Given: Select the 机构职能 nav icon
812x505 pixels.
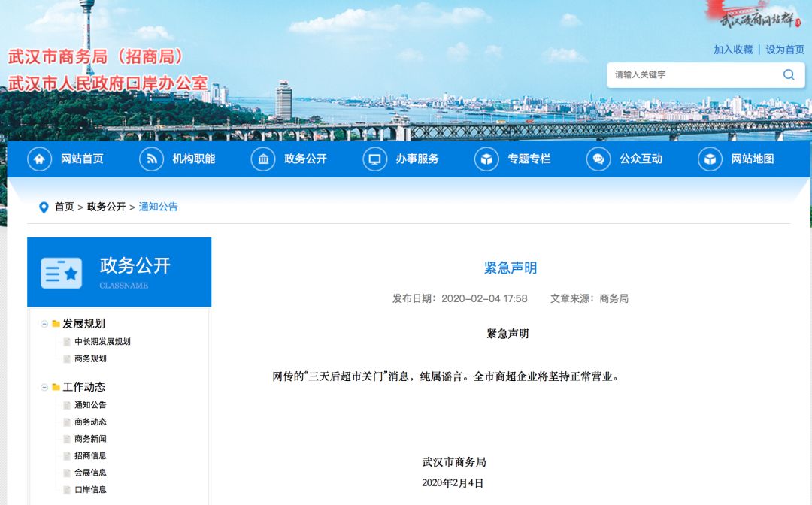Looking at the screenshot, I should pos(150,159).
